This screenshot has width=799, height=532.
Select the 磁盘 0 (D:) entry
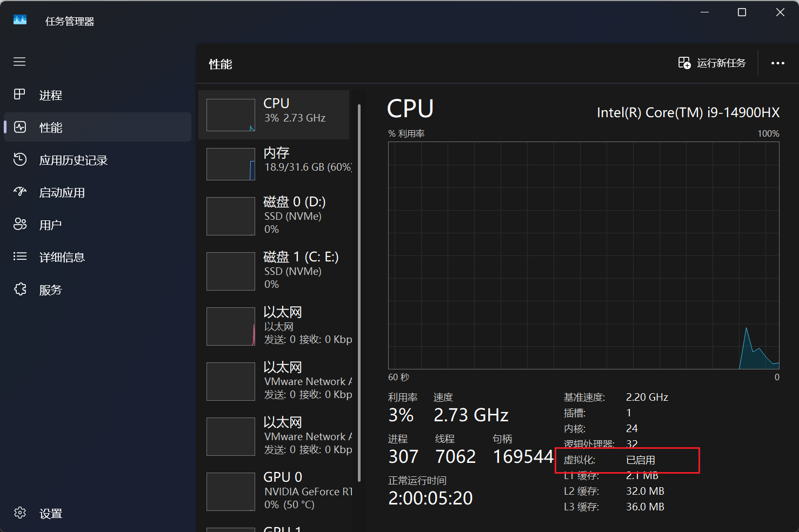point(274,216)
